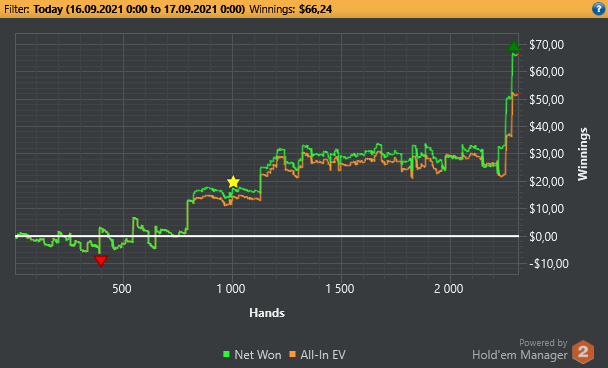The height and width of the screenshot is (368, 608).
Task: Click the Winnings vertical axis title
Action: click(x=583, y=154)
